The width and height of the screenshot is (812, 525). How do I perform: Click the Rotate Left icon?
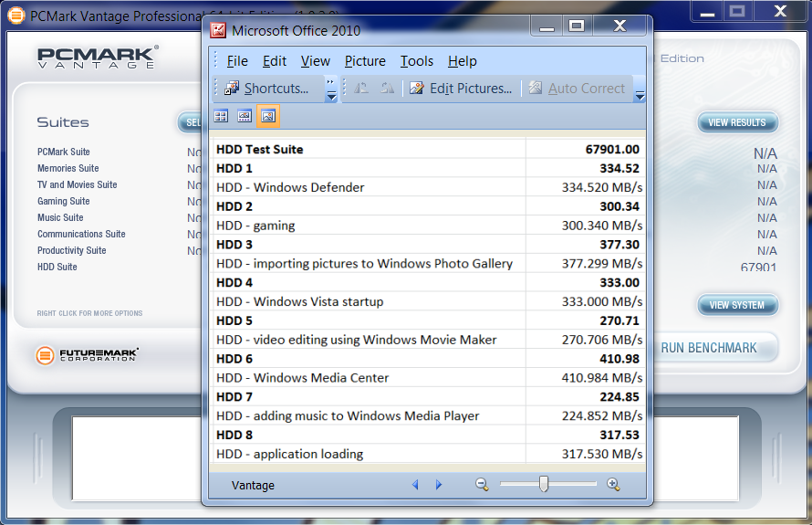pos(361,89)
